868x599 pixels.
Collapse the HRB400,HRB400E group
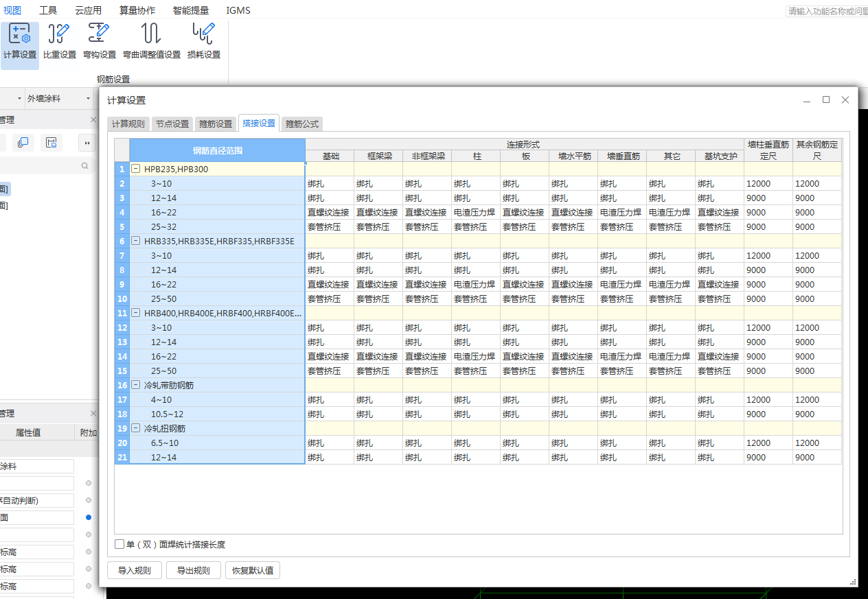(136, 313)
